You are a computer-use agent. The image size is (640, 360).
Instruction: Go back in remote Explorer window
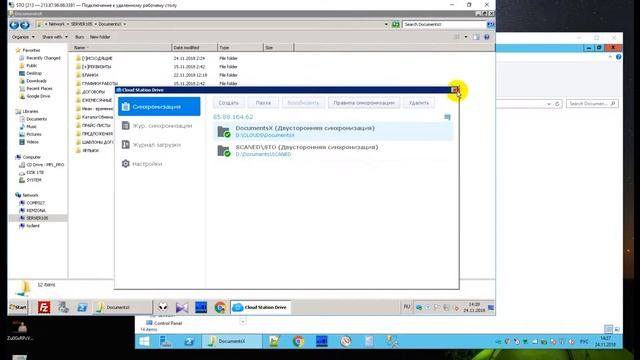(x=14, y=24)
